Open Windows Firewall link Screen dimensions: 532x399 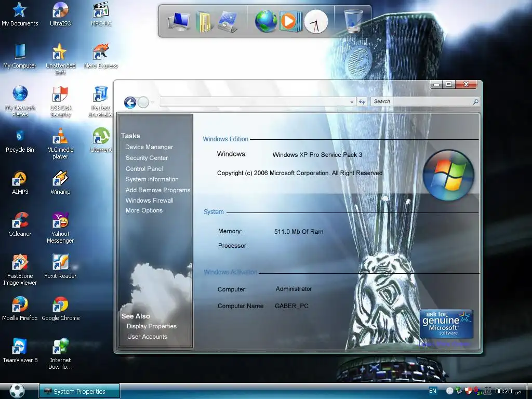click(149, 201)
